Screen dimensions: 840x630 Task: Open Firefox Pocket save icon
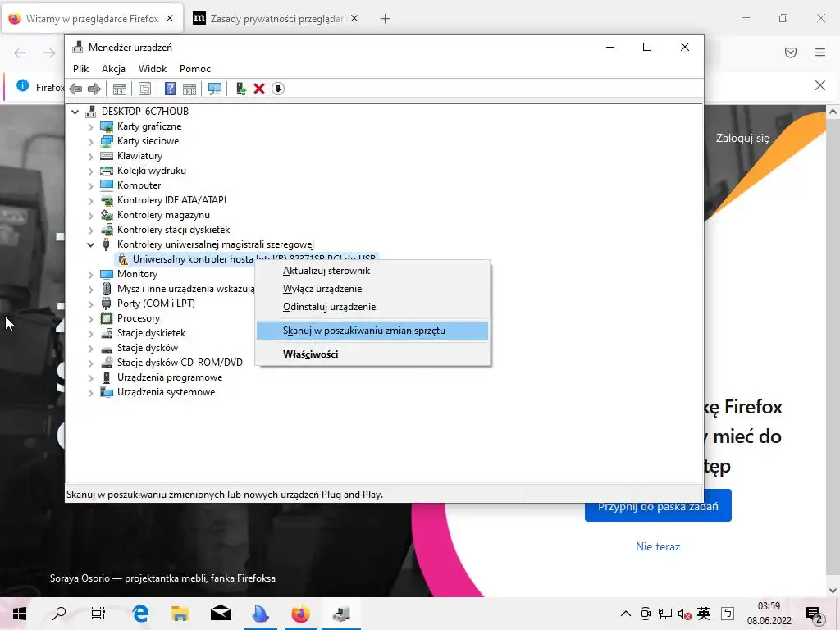791,52
